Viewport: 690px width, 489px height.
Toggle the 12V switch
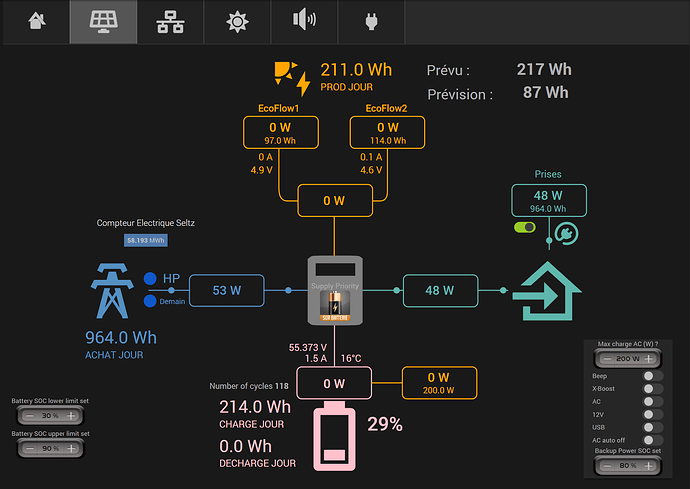pos(653,414)
